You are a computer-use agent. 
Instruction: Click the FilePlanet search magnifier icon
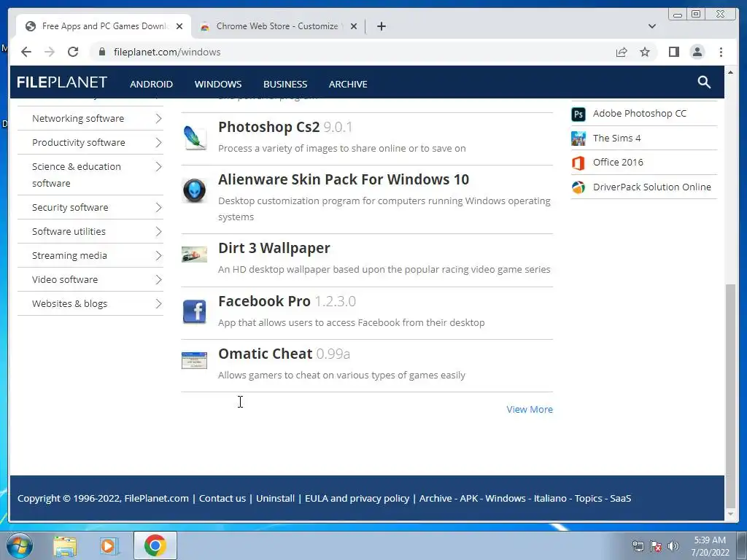(704, 82)
